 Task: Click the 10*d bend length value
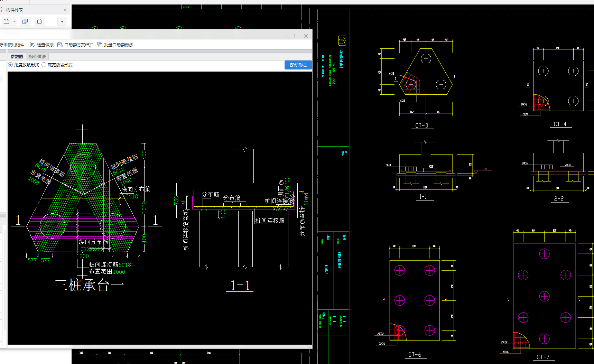[306, 198]
